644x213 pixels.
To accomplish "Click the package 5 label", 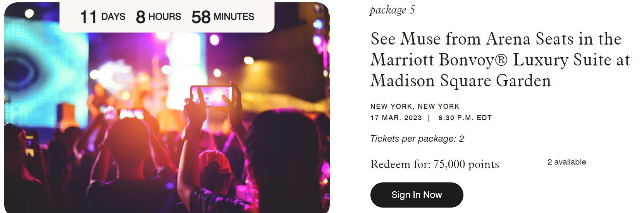I will coord(392,10).
